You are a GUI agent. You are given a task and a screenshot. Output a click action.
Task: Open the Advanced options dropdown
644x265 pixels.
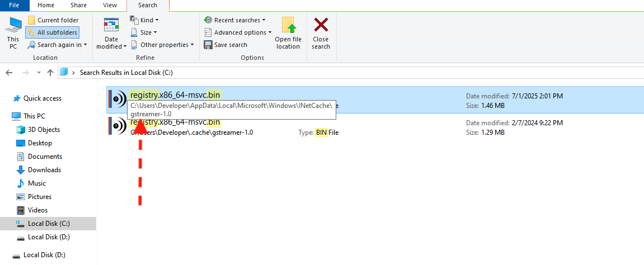click(237, 32)
